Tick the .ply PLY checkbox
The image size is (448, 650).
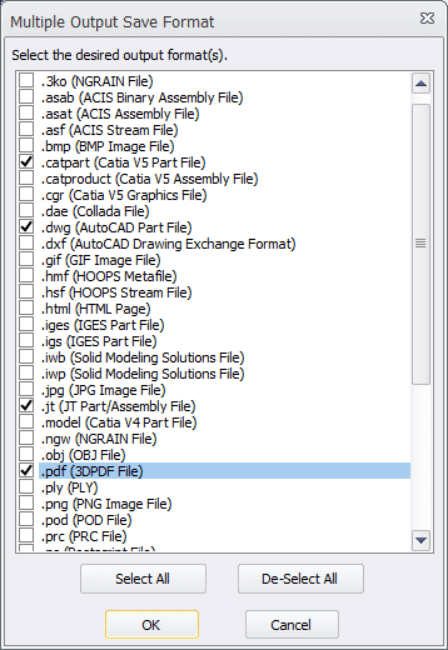coord(27,487)
